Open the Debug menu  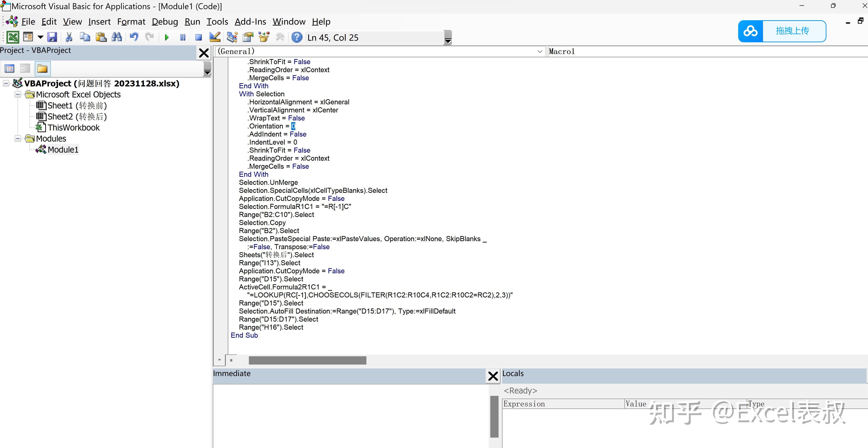[x=165, y=22]
